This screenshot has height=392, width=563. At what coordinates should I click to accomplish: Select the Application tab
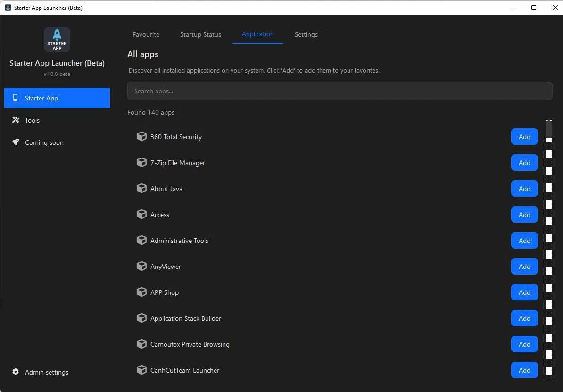(x=257, y=34)
